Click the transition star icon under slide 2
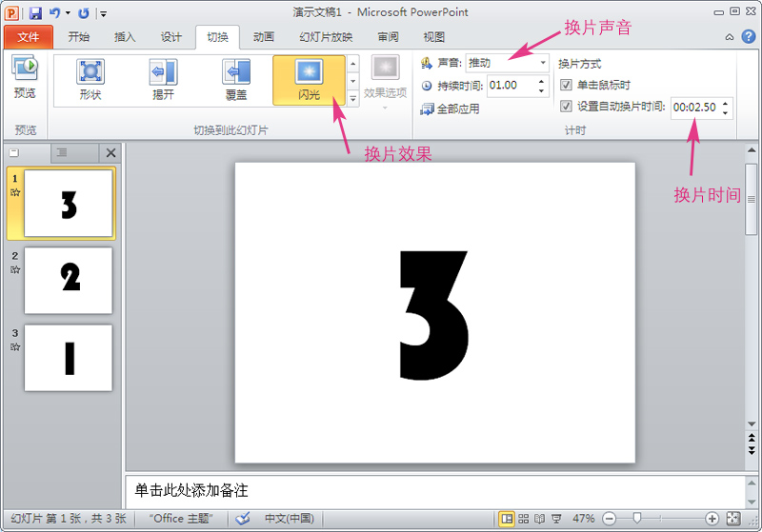This screenshot has height=532, width=762. (15, 270)
